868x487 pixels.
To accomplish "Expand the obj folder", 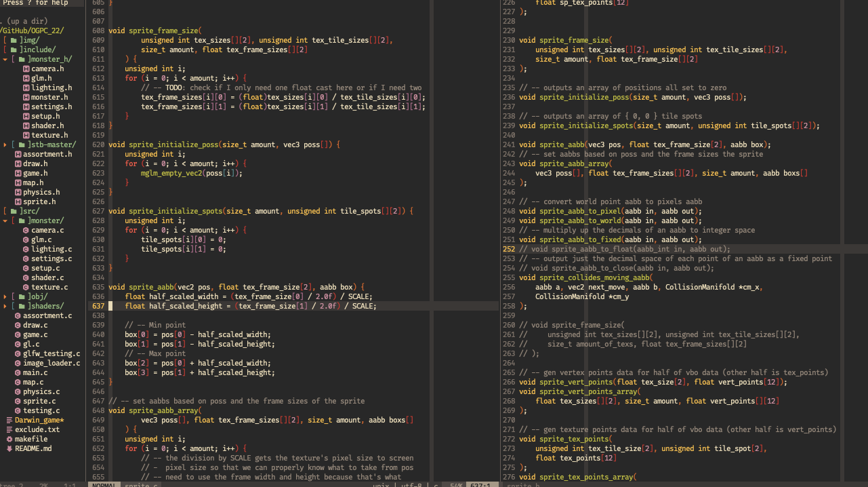I will (x=5, y=296).
